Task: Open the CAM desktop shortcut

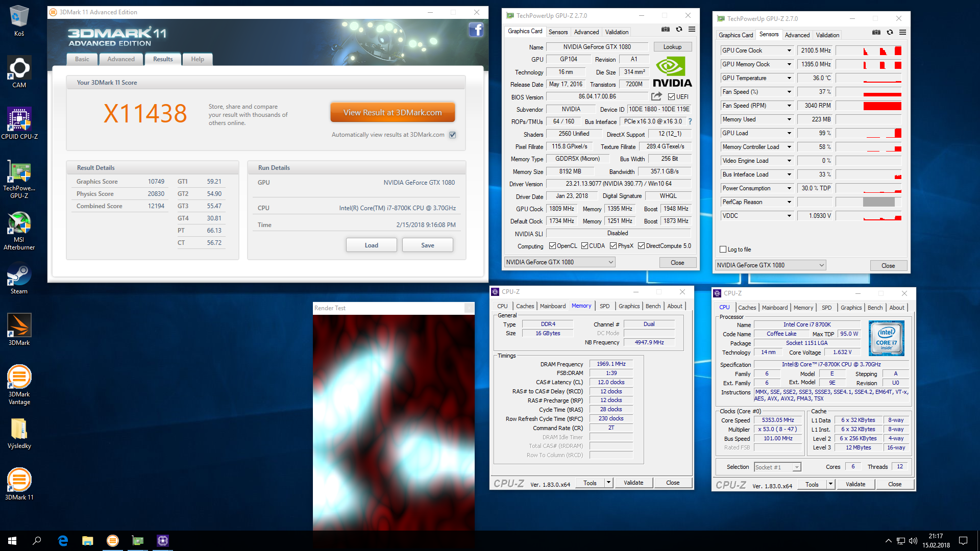Action: (x=19, y=72)
